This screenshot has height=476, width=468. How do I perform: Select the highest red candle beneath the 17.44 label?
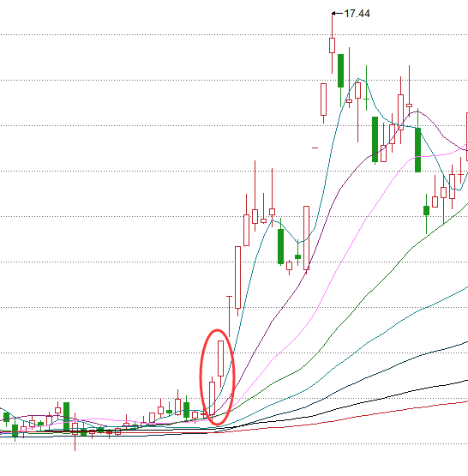pos(332,45)
